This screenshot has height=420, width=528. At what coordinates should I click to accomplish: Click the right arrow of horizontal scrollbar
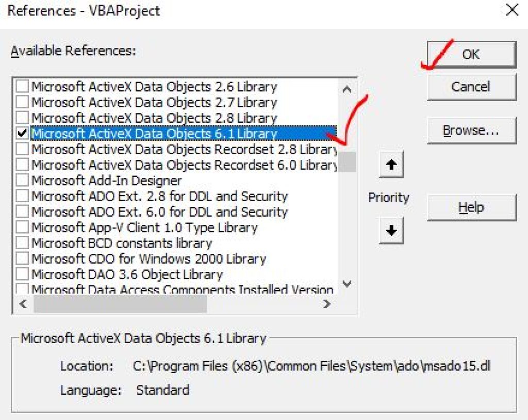[327, 304]
